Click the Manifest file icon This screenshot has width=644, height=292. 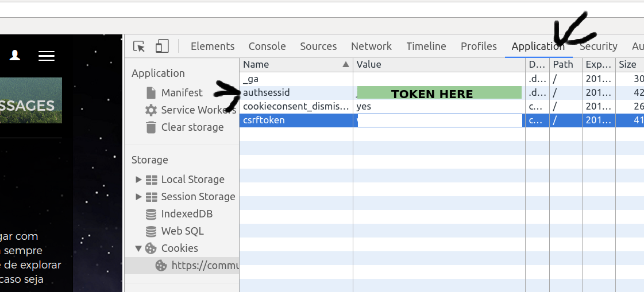tap(151, 93)
